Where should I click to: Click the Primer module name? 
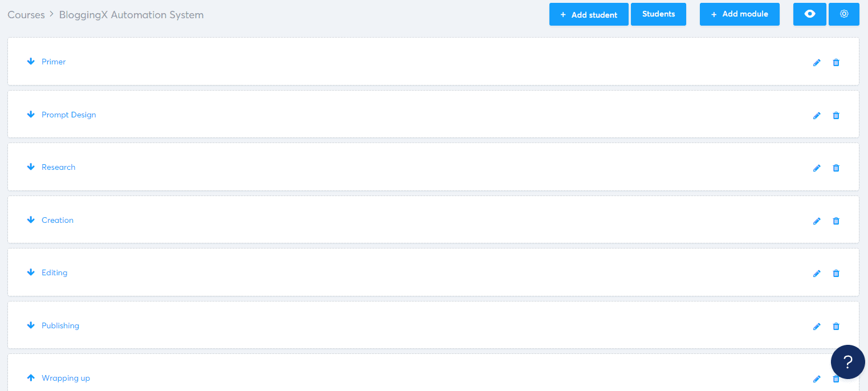[x=54, y=62]
